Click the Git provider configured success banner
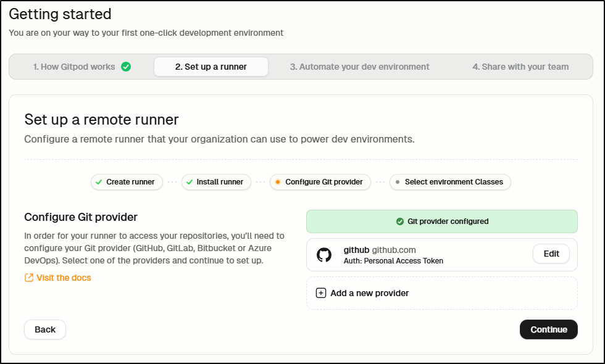This screenshot has height=364, width=605. tap(442, 221)
